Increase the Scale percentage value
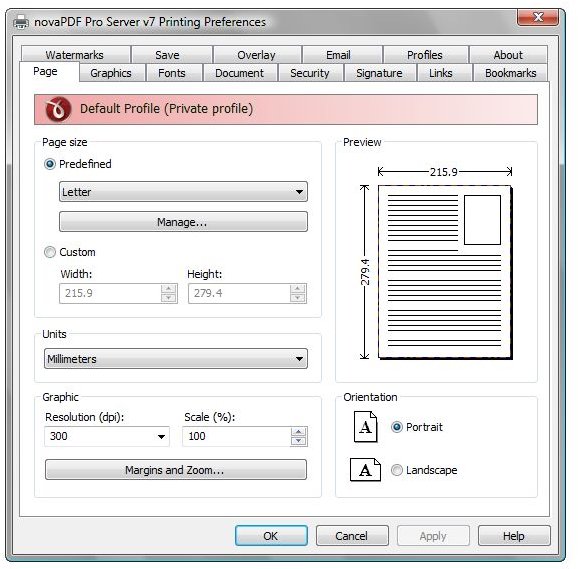Image resolution: width=578 pixels, height=569 pixels. pos(299,432)
